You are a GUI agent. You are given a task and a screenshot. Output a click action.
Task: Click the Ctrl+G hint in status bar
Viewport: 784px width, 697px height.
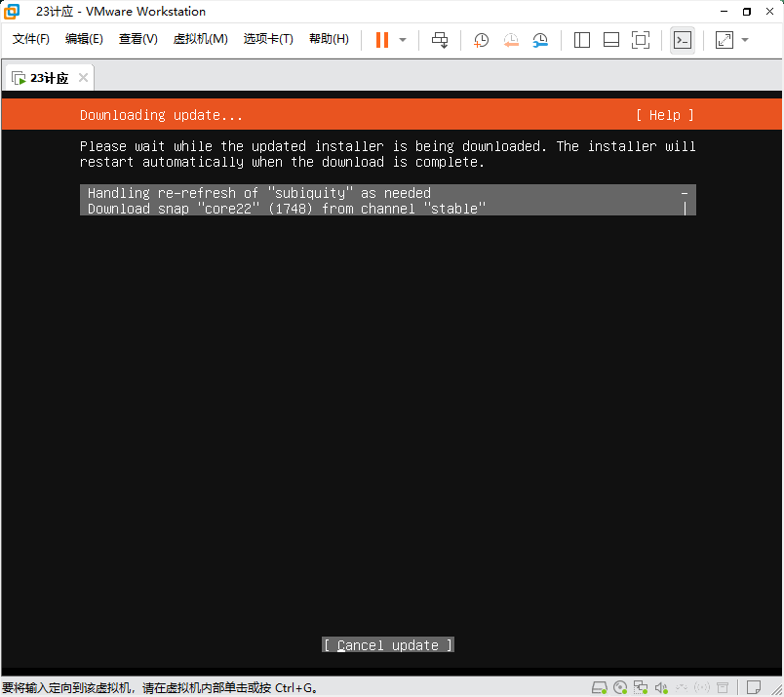(x=295, y=688)
